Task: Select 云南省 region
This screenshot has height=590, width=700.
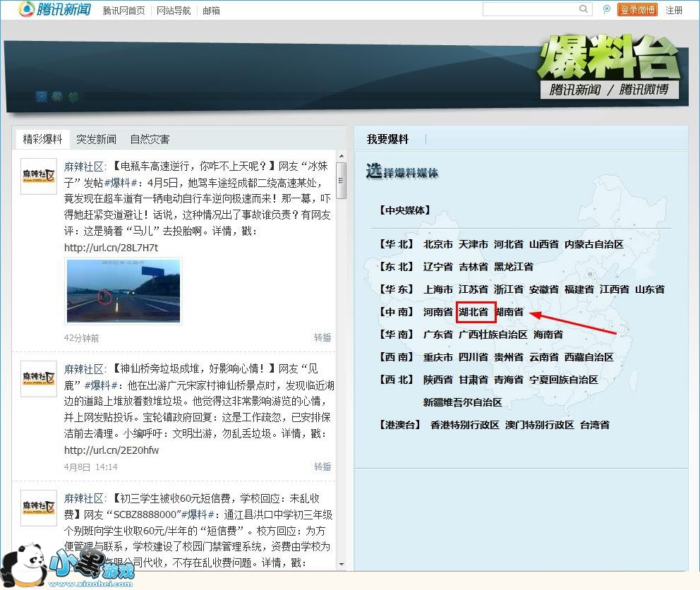Action: 544,357
